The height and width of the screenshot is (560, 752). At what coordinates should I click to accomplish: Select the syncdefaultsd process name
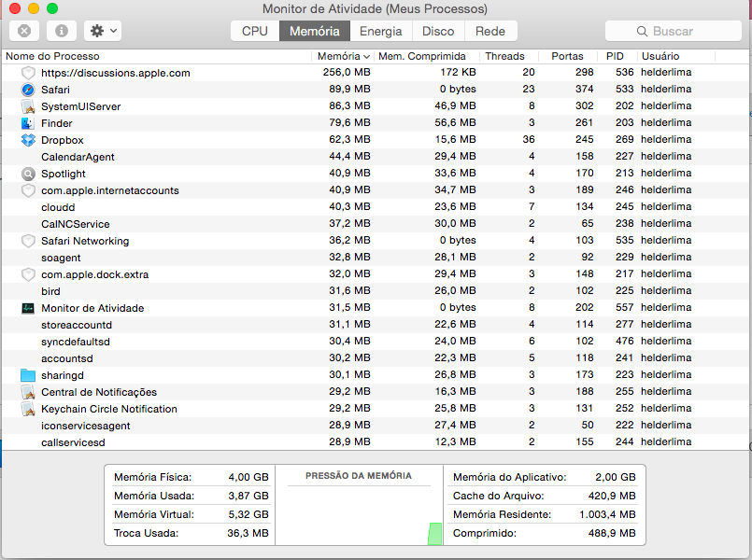tap(76, 342)
